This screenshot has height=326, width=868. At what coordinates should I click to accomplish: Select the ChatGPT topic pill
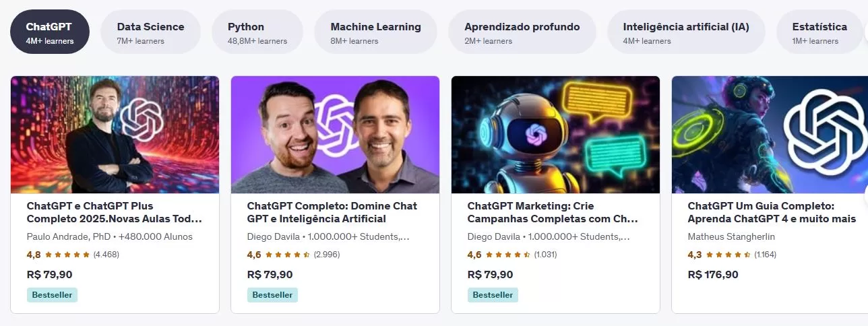point(50,32)
